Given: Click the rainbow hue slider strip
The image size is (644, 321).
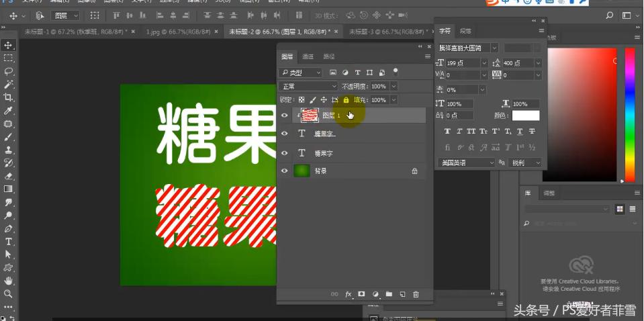Looking at the screenshot, I should pyautogui.click(x=630, y=115).
